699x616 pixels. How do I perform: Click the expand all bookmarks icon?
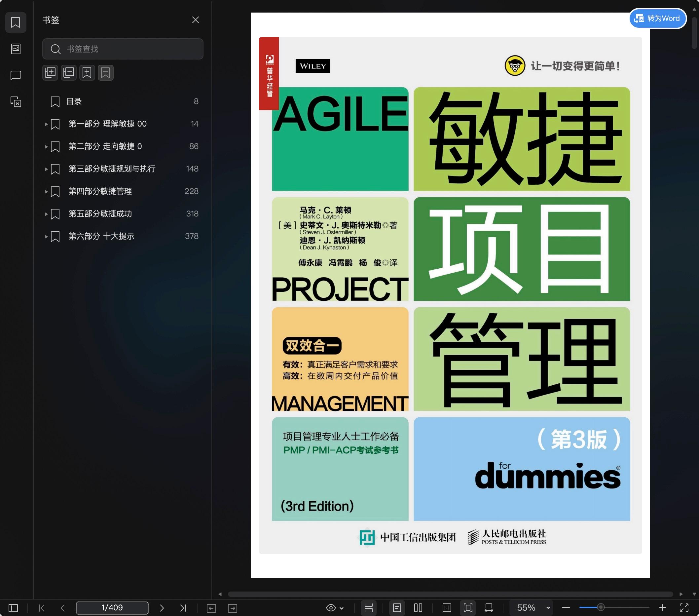point(50,72)
